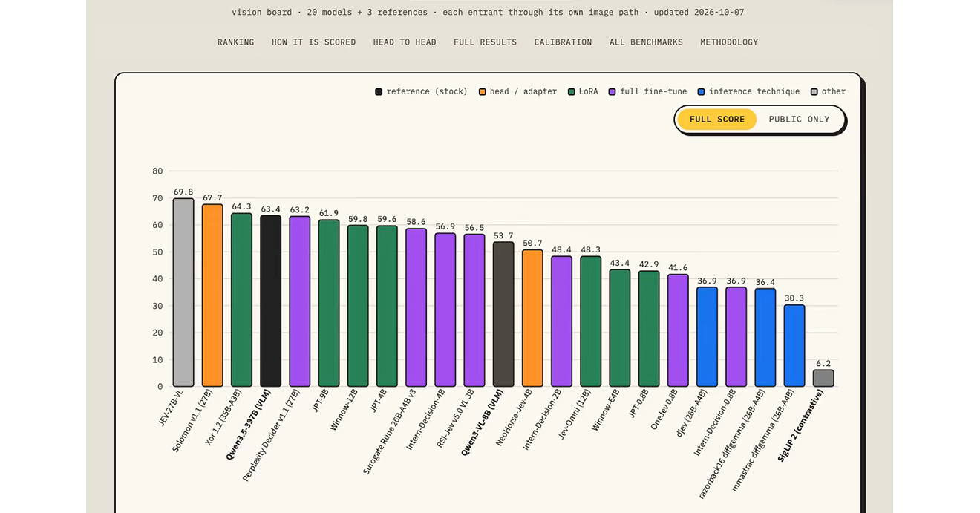The width and height of the screenshot is (980, 513).
Task: Click the 41.6 score label
Action: click(678, 267)
